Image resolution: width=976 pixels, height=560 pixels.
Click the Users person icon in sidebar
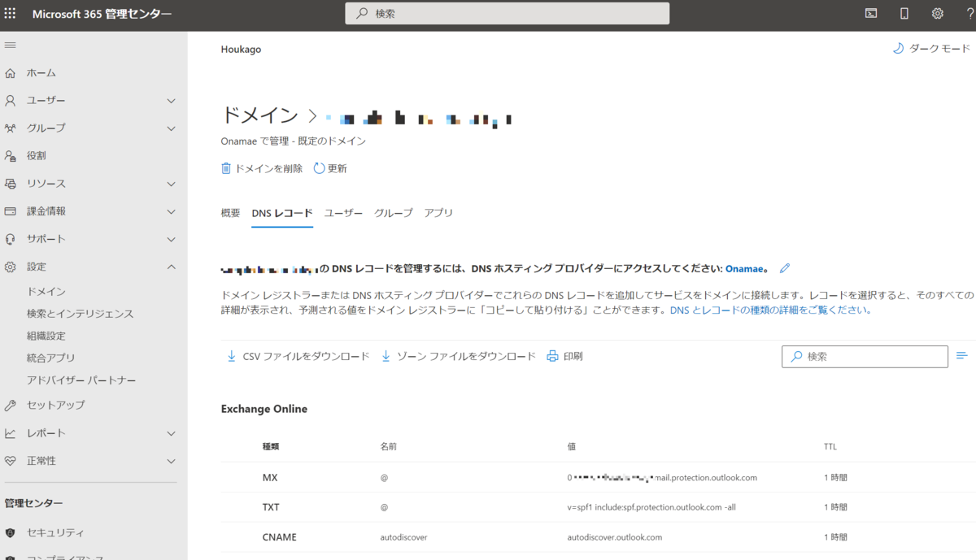tap(11, 101)
